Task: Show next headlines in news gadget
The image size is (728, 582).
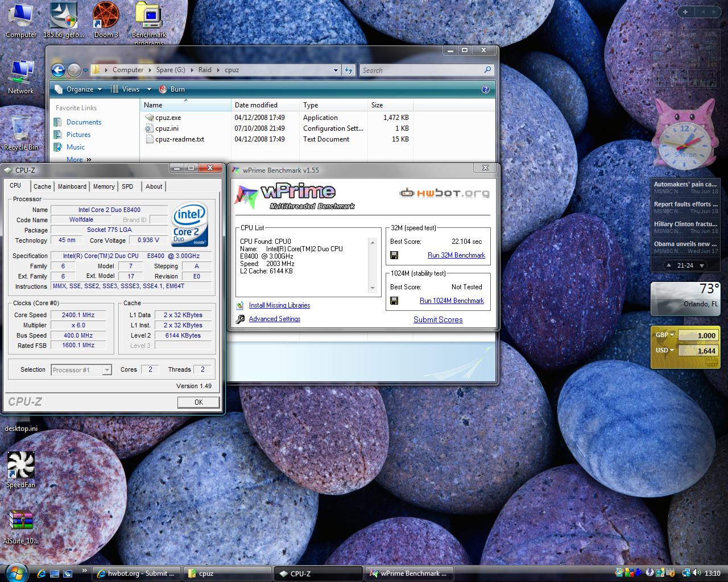Action: [x=702, y=265]
